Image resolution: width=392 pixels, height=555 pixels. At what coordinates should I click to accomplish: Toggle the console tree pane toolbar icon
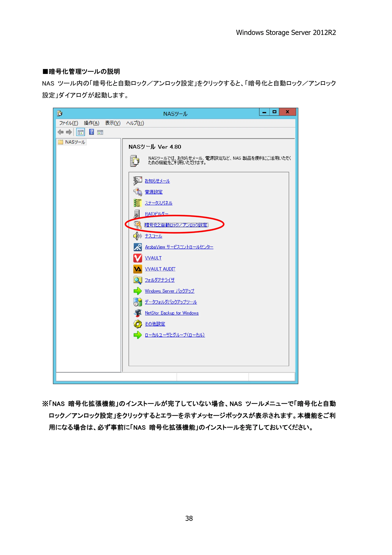(x=81, y=132)
